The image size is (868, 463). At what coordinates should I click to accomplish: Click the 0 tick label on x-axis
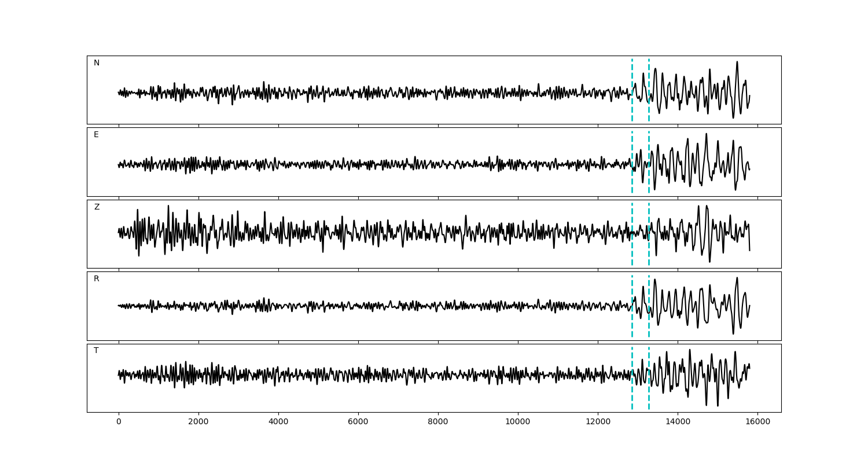119,422
